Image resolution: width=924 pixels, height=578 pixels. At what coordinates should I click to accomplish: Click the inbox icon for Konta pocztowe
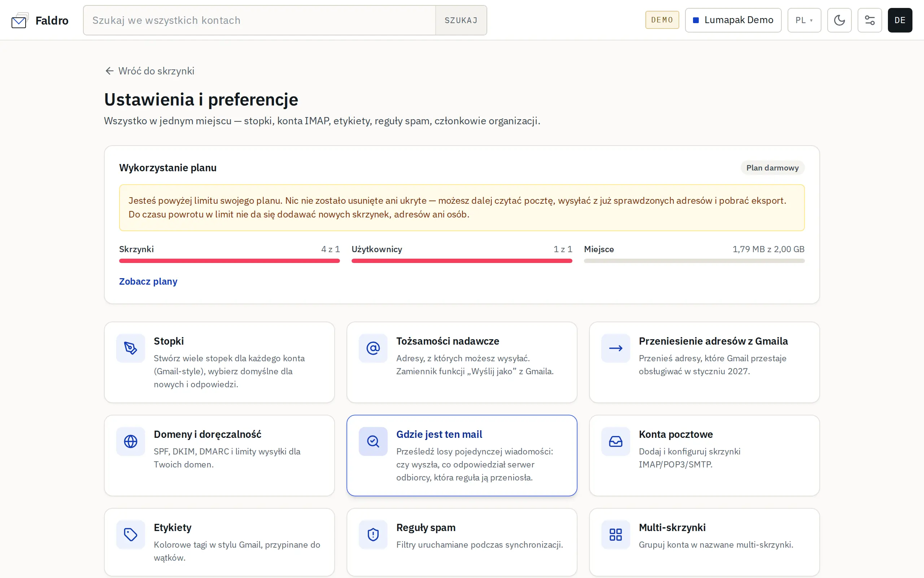tap(615, 441)
